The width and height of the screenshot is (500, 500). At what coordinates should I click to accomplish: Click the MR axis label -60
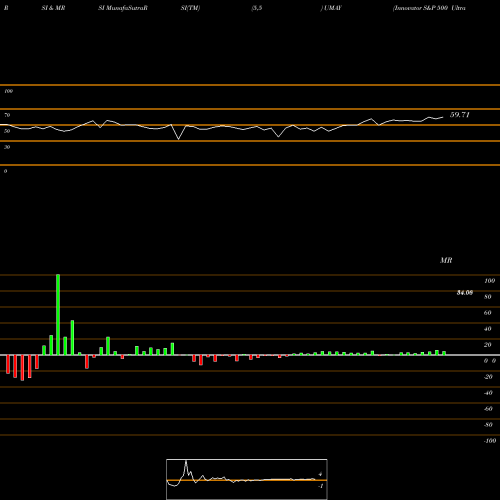click(488, 409)
